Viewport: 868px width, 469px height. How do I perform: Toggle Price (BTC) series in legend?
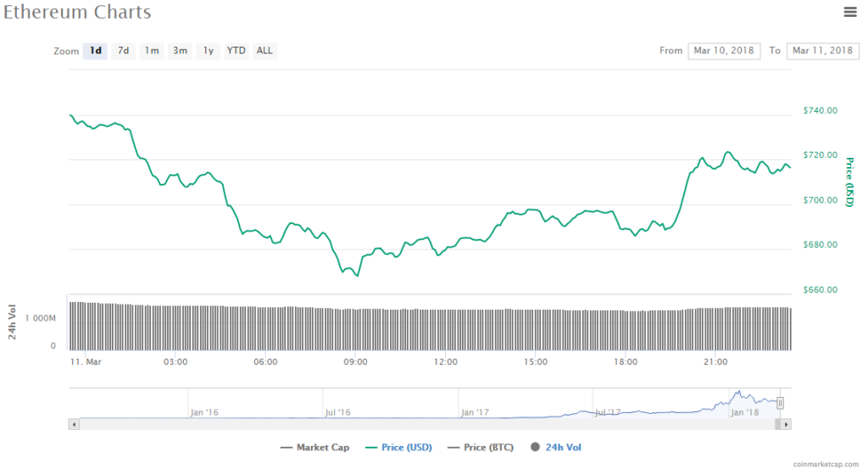[x=481, y=447]
